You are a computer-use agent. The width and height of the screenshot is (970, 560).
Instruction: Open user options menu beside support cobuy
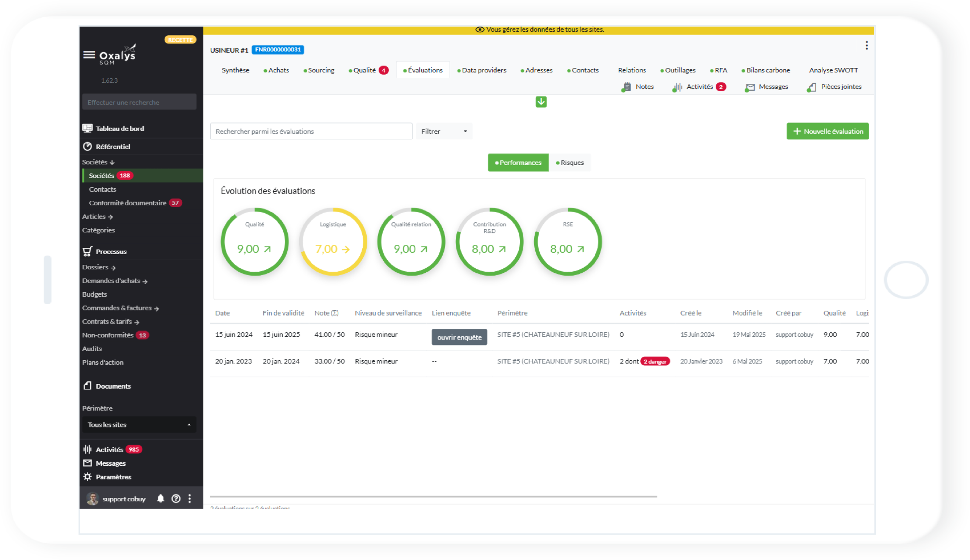(x=189, y=499)
